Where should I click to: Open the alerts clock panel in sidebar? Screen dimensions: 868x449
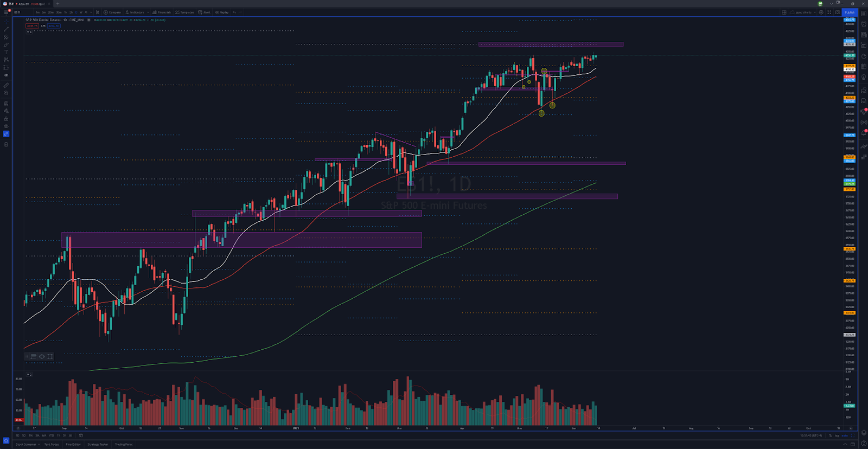(864, 24)
